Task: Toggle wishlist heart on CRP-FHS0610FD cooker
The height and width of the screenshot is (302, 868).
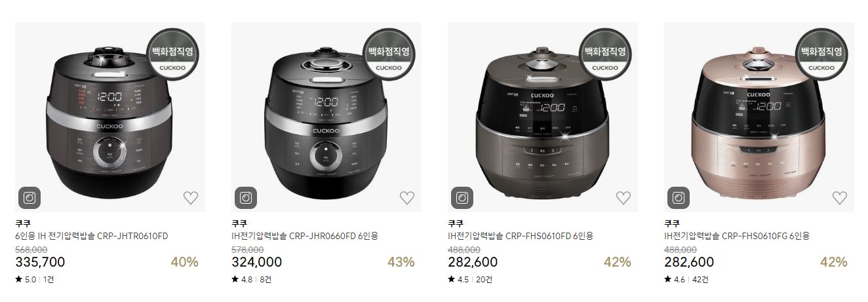Action: (623, 198)
